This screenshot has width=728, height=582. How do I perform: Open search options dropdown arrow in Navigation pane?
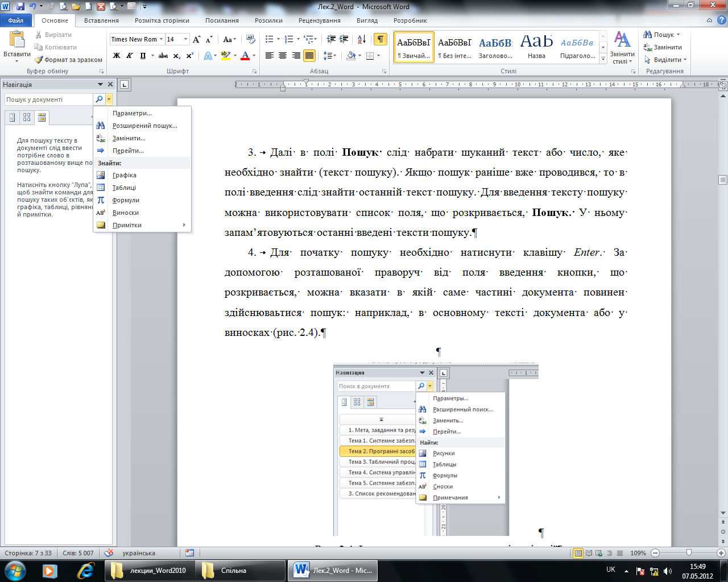[x=109, y=99]
